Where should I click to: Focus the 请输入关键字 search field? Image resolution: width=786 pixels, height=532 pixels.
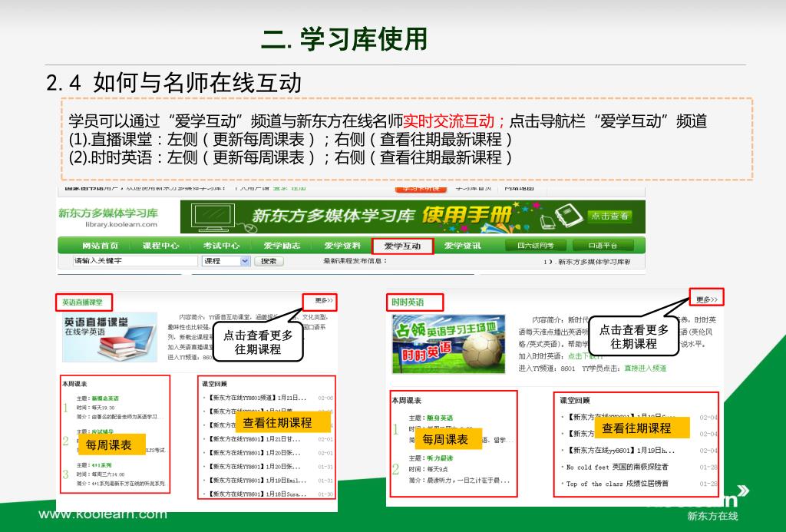pos(135,261)
